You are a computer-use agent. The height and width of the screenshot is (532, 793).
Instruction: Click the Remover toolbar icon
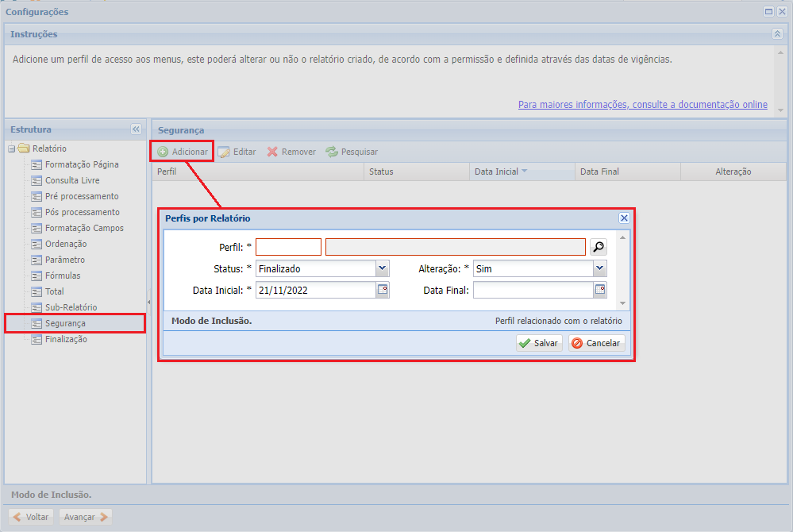[272, 152]
